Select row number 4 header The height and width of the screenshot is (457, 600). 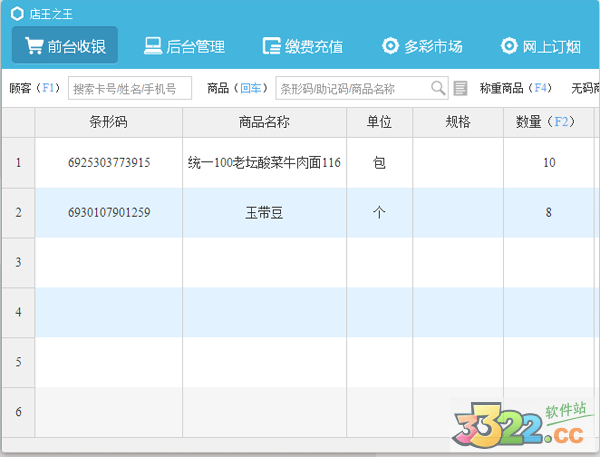pyautogui.click(x=18, y=312)
